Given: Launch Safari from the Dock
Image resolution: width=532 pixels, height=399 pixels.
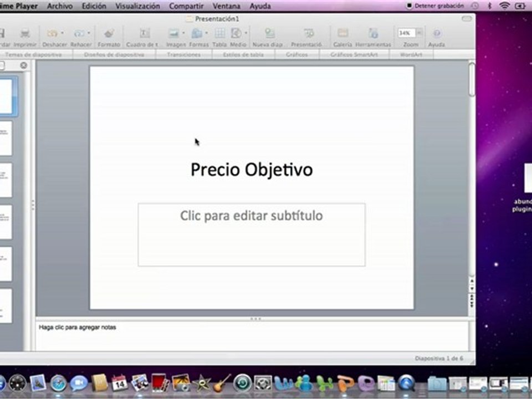Looking at the screenshot, I should pos(58,383).
